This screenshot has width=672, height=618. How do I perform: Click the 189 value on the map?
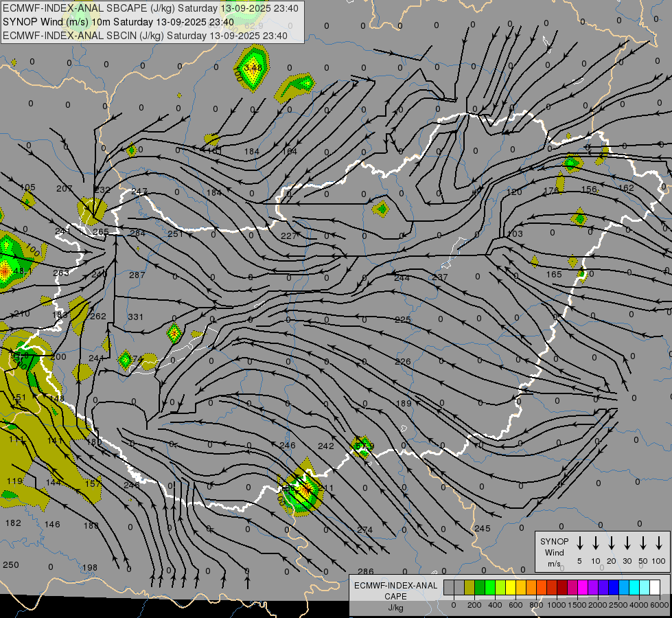point(404,403)
